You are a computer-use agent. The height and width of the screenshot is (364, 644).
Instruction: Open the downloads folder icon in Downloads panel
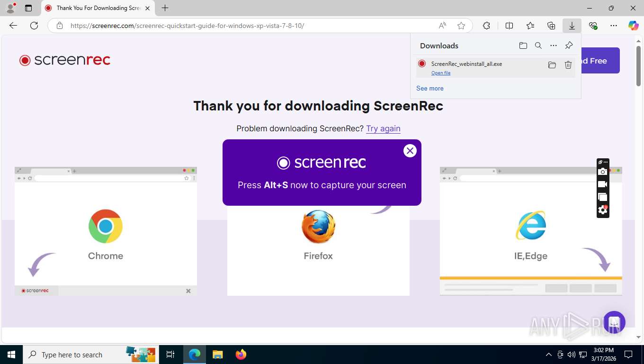(523, 45)
